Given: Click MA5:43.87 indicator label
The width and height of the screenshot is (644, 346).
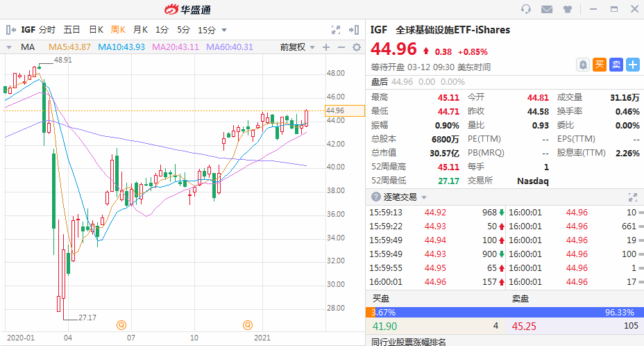Looking at the screenshot, I should click(x=69, y=47).
